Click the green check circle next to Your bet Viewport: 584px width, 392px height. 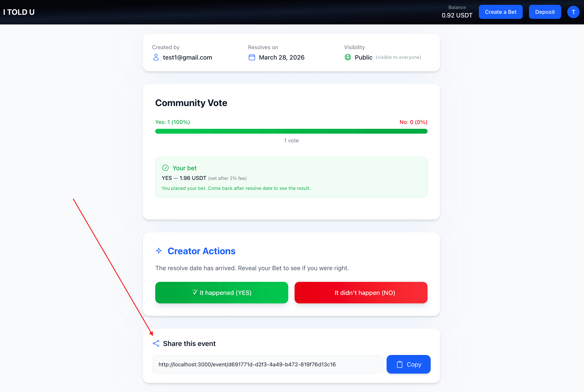(x=165, y=168)
